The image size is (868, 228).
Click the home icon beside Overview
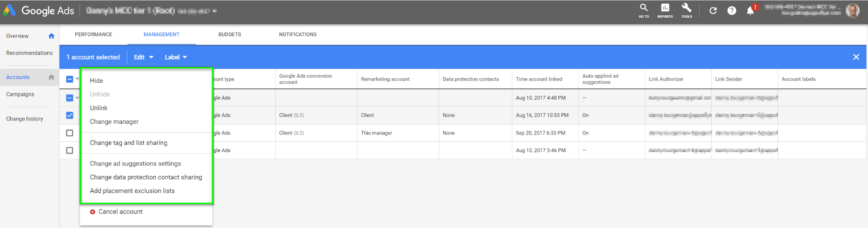coord(52,36)
